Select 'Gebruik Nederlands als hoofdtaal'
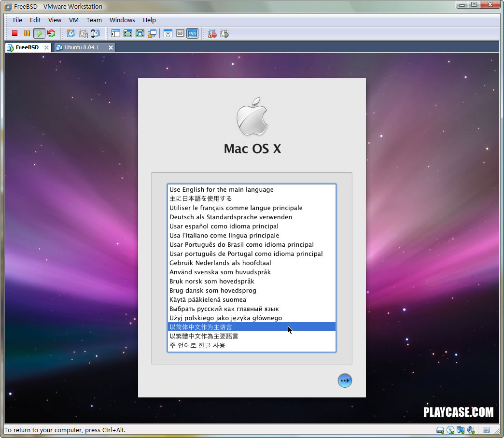This screenshot has height=438, width=504. [x=252, y=263]
